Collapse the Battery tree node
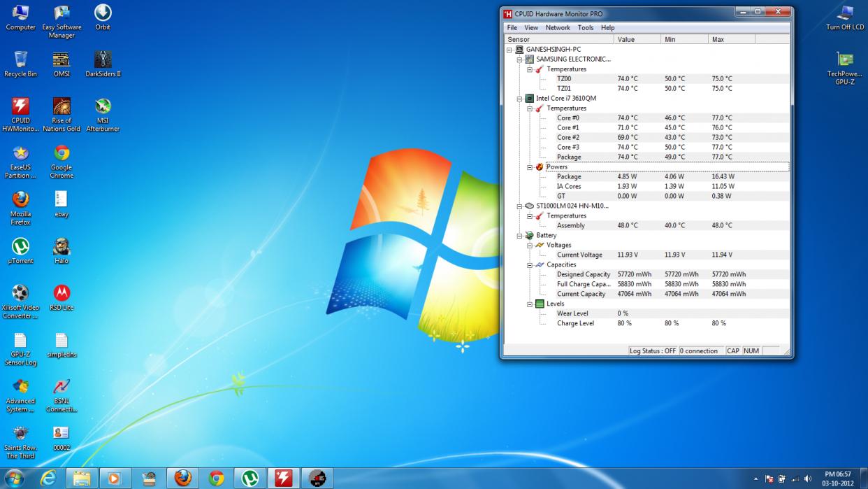This screenshot has height=489, width=868. [519, 236]
